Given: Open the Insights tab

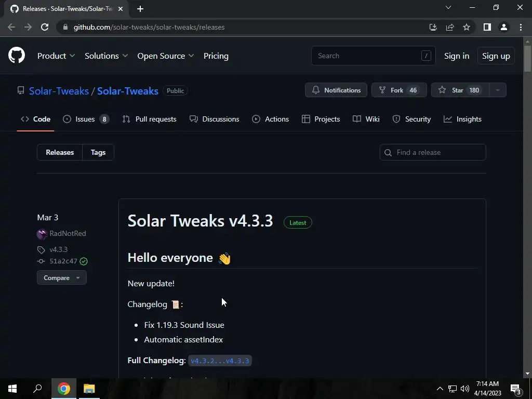Looking at the screenshot, I should [463, 119].
